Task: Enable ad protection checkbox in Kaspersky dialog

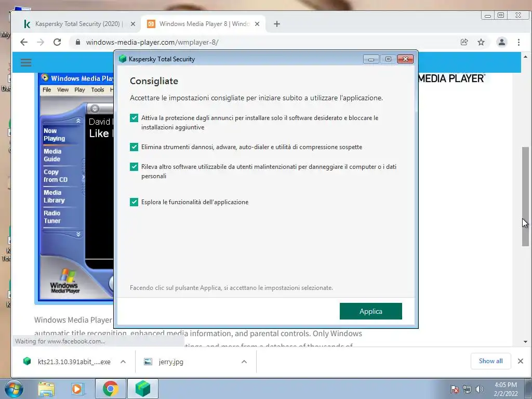Action: [x=134, y=118]
